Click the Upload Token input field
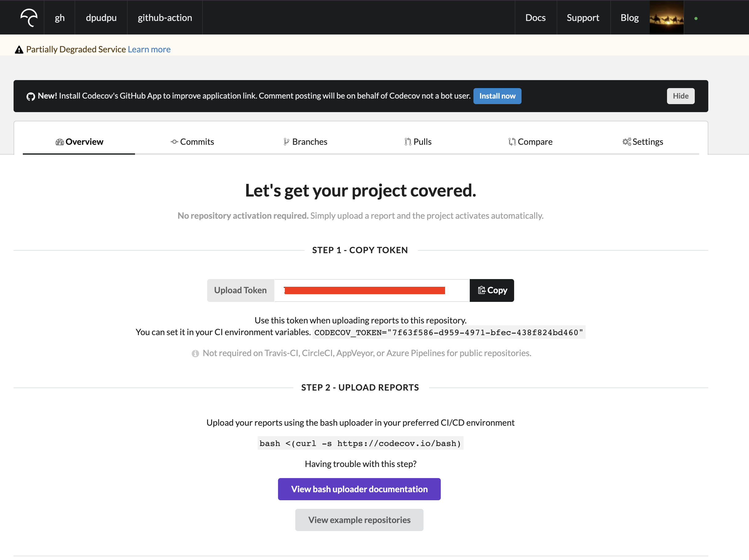Image resolution: width=749 pixels, height=560 pixels. click(371, 290)
